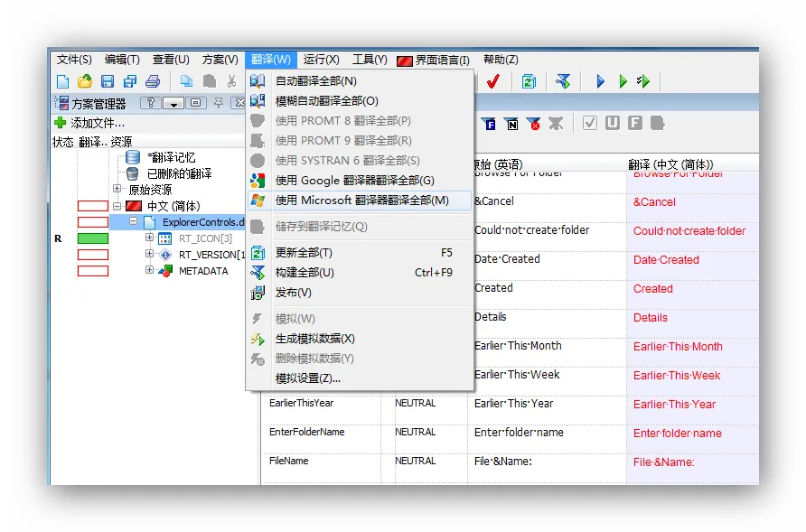Open the 方案管理器 panel dropdown arrow
806x532 pixels.
pos(173,103)
